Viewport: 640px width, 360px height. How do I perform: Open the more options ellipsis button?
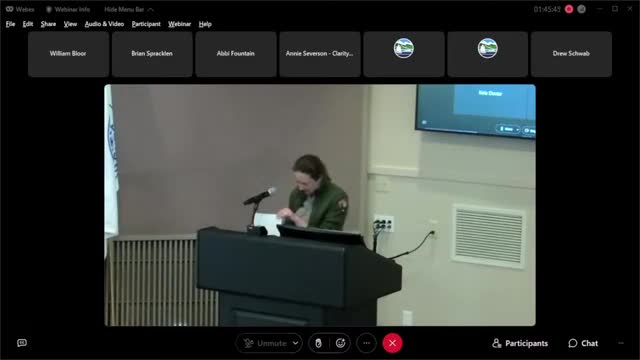(367, 343)
